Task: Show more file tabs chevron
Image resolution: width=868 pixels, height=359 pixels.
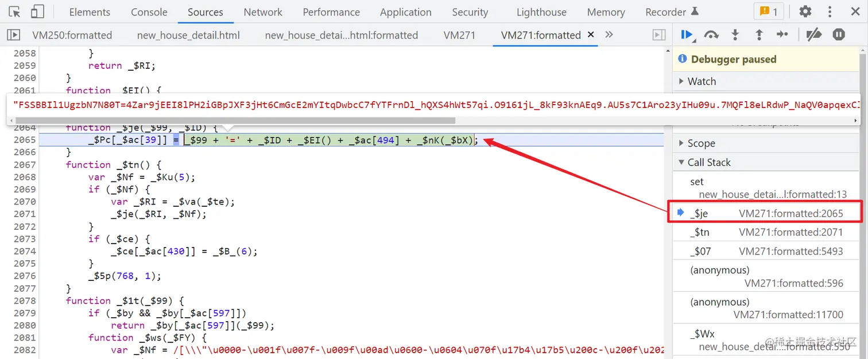Action: [609, 35]
